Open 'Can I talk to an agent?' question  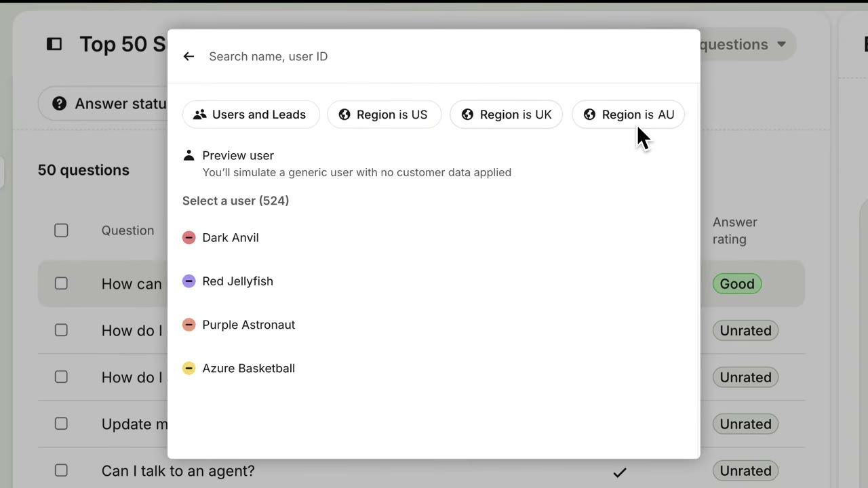coord(178,470)
